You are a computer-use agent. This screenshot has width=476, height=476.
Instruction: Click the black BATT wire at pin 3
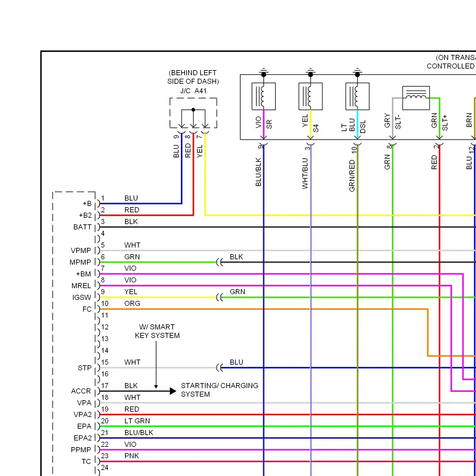pyautogui.click(x=288, y=227)
